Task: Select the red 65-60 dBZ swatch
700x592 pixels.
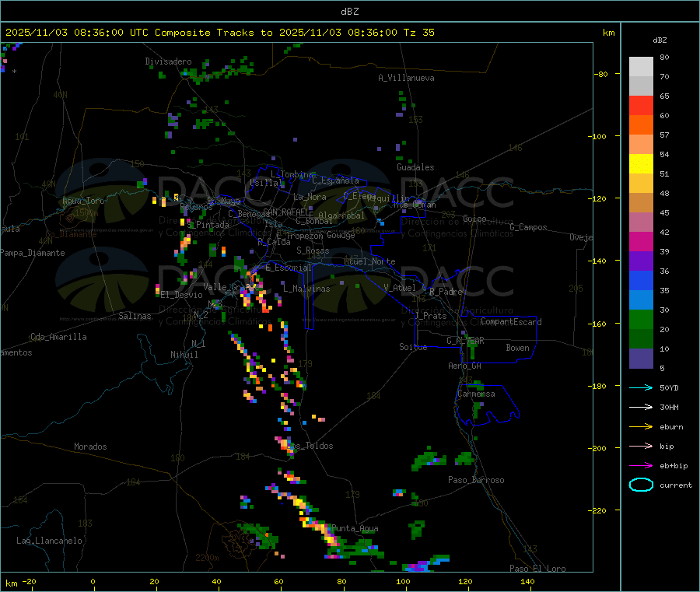Action: point(641,105)
